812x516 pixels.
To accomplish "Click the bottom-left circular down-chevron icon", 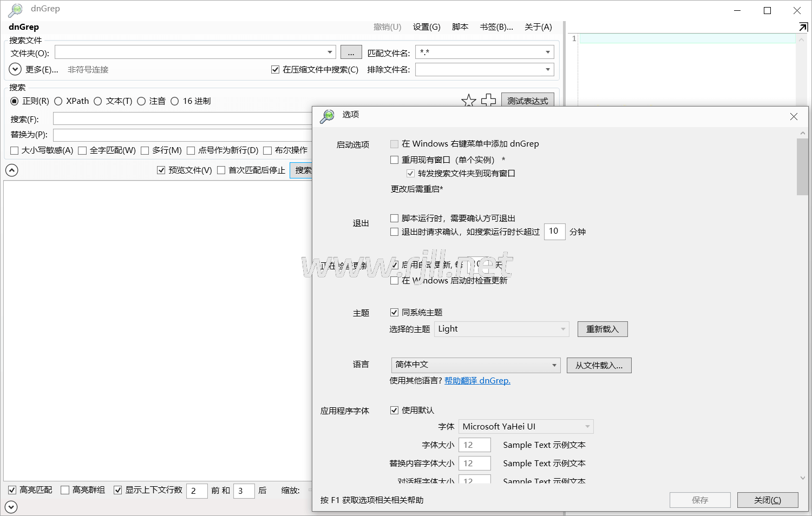I will pyautogui.click(x=11, y=507).
